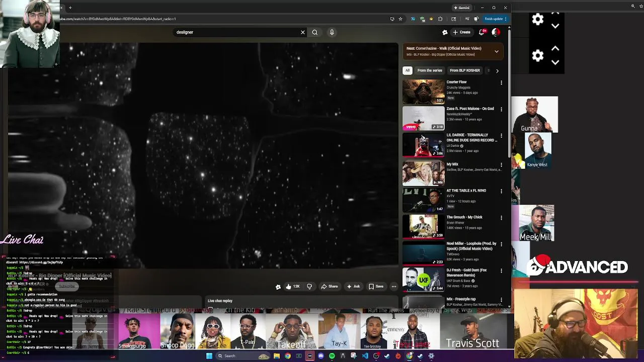This screenshot has height=362, width=644.
Task: Click the 'Live chat replay' header
Action: coord(220,301)
